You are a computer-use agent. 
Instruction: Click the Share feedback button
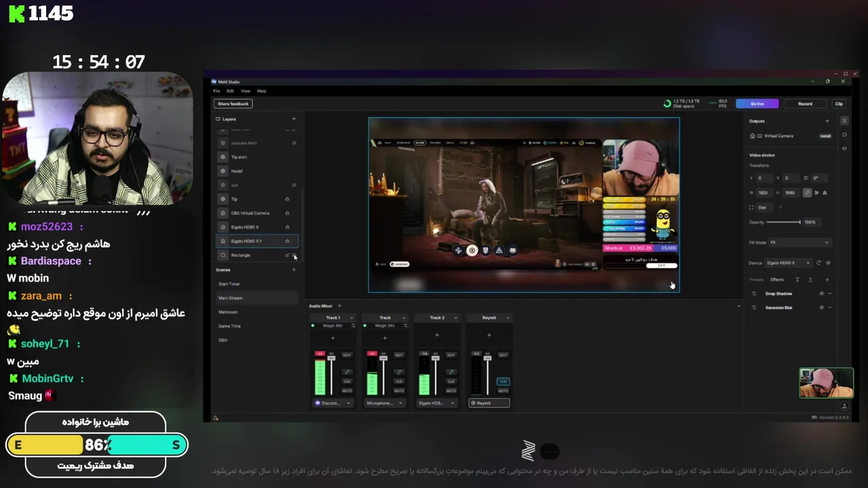tap(233, 104)
